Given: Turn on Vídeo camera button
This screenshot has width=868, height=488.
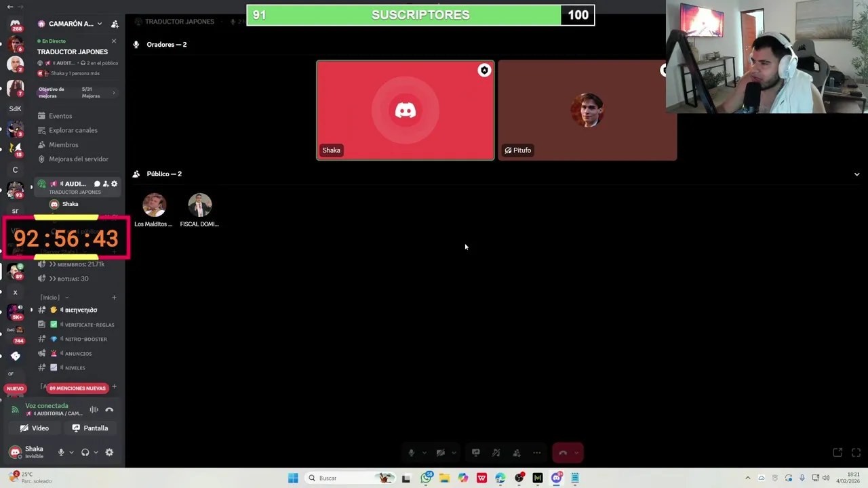Looking at the screenshot, I should click(x=35, y=428).
